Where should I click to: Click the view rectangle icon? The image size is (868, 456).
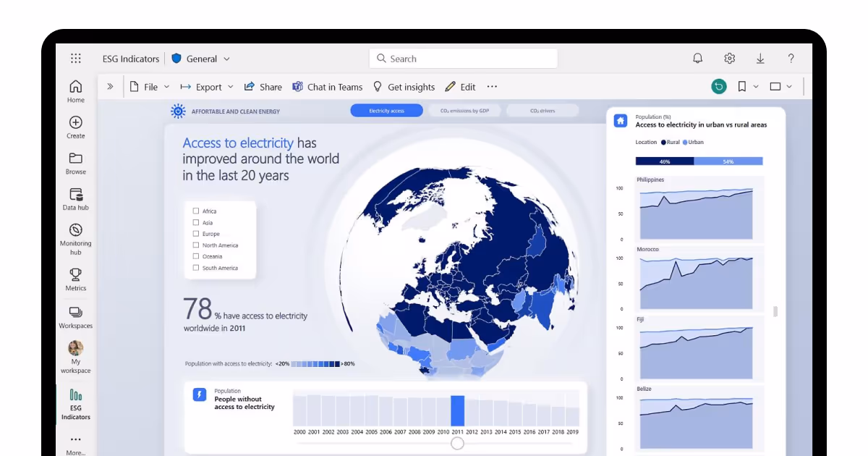click(x=775, y=86)
